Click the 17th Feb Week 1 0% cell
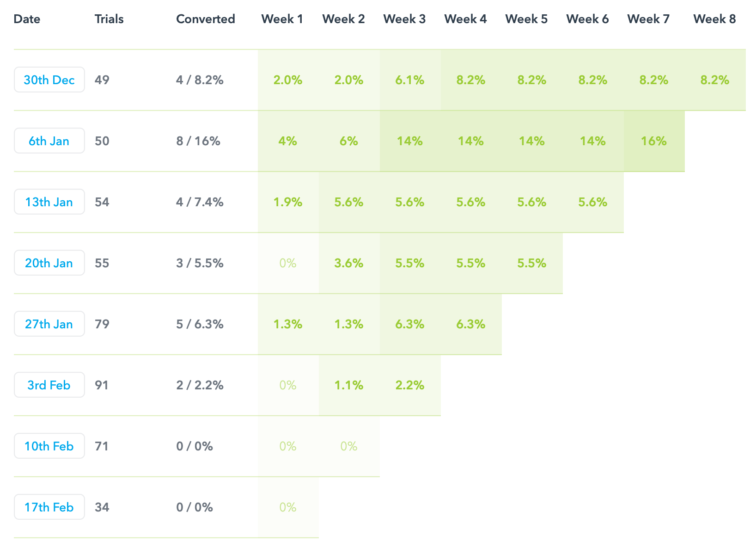The width and height of the screenshot is (756, 554). click(x=288, y=507)
